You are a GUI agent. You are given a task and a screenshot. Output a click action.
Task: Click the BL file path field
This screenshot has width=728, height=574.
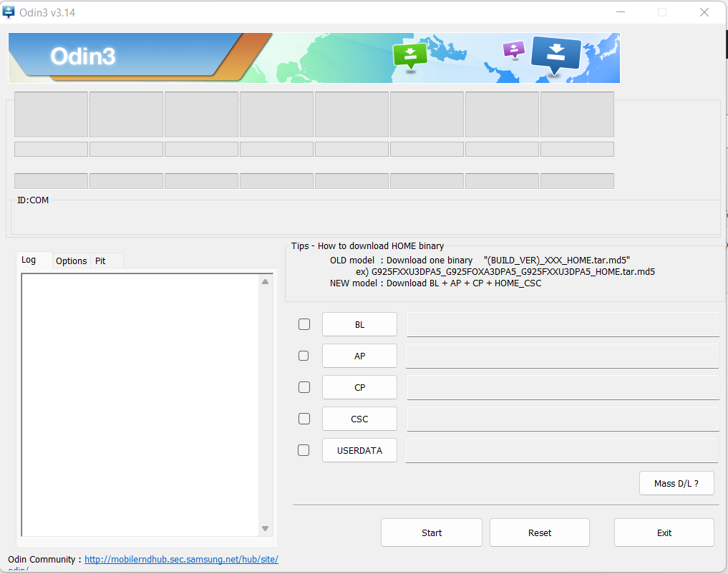(563, 324)
